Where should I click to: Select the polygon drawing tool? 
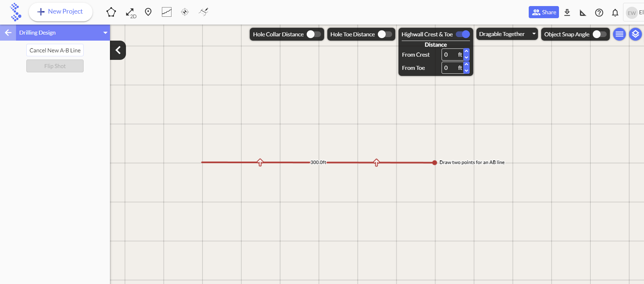point(111,12)
